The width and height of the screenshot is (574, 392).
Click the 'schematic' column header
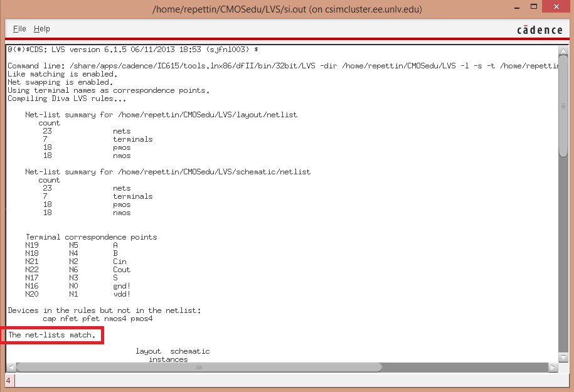[x=190, y=351]
